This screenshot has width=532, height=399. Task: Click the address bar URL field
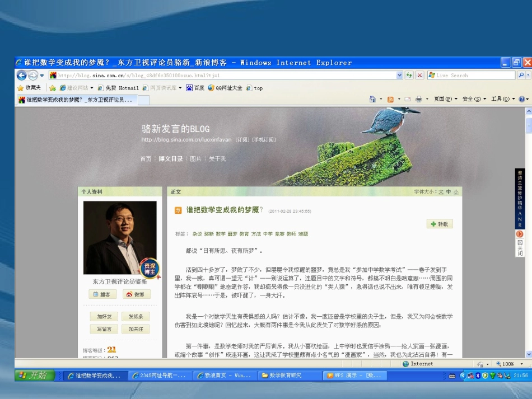click(222, 75)
